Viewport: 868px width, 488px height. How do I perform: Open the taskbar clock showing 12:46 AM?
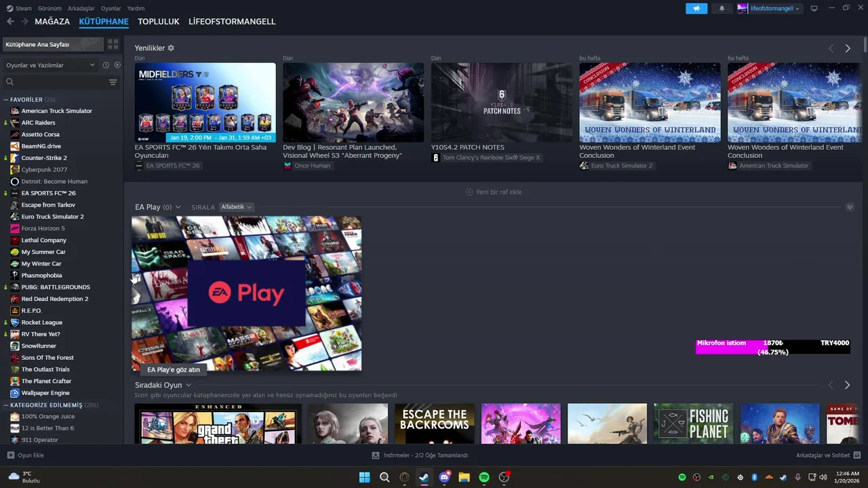coord(848,477)
